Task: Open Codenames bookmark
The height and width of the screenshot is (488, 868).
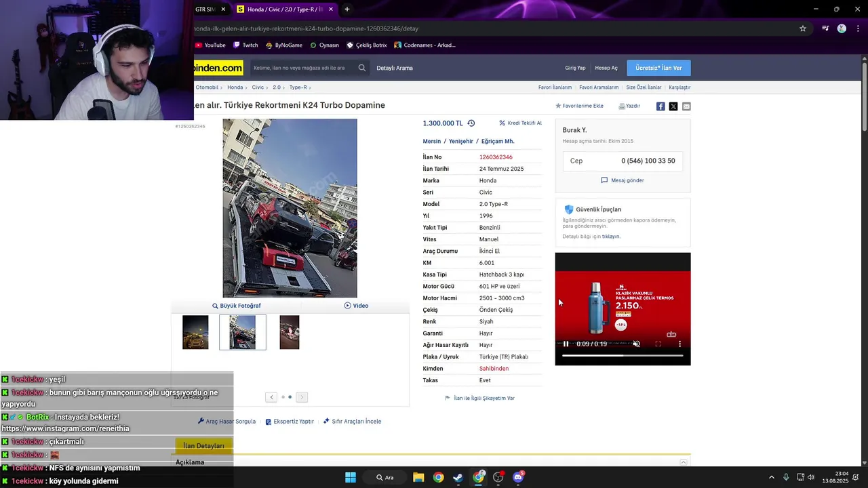Action: coord(425,45)
